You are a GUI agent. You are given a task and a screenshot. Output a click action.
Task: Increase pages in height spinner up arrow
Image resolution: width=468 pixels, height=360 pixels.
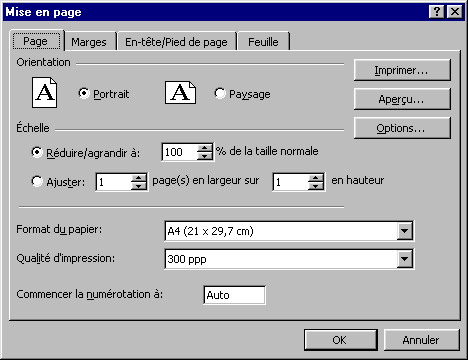coord(315,178)
